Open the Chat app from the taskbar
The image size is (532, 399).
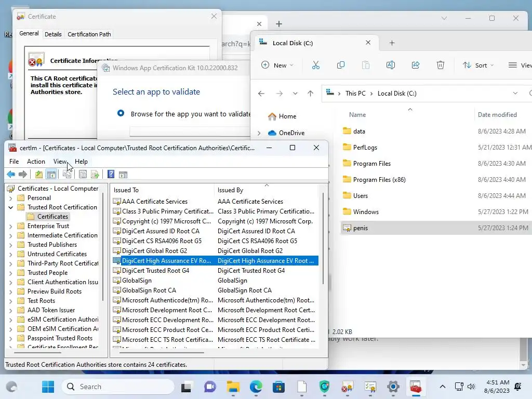210,387
